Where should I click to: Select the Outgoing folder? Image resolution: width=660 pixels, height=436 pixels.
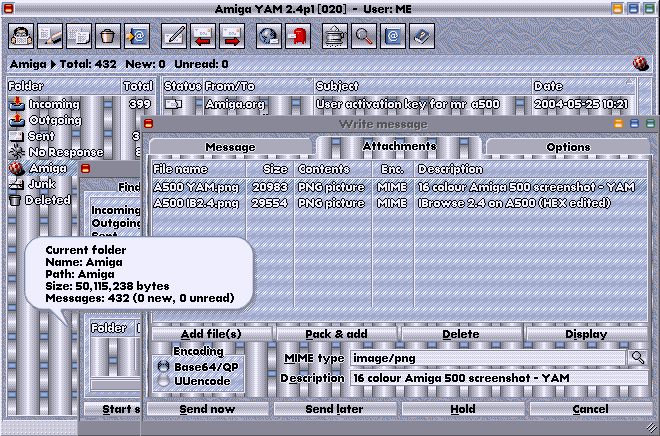[x=55, y=120]
